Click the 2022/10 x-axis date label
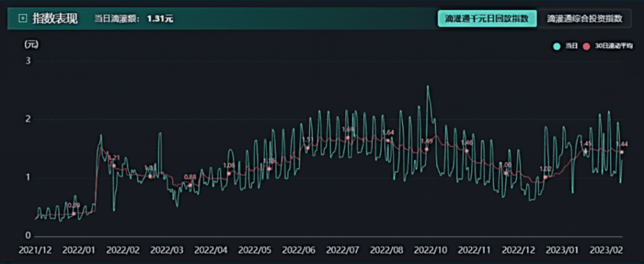Screen dimensions: 644x264 click(x=432, y=251)
